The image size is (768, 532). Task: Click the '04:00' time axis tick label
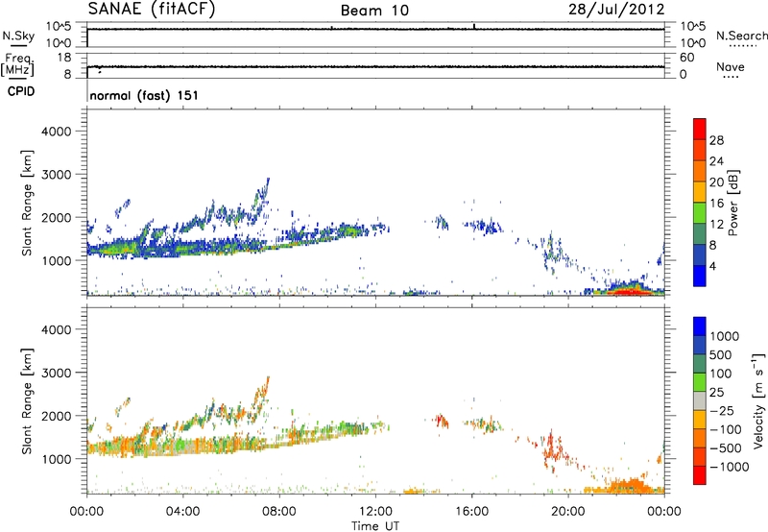(x=182, y=512)
